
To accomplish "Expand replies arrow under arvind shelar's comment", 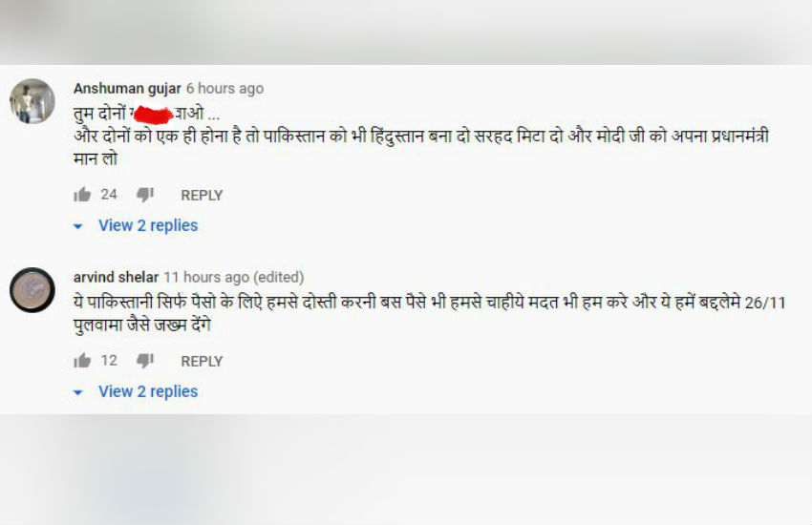I will click(77, 392).
